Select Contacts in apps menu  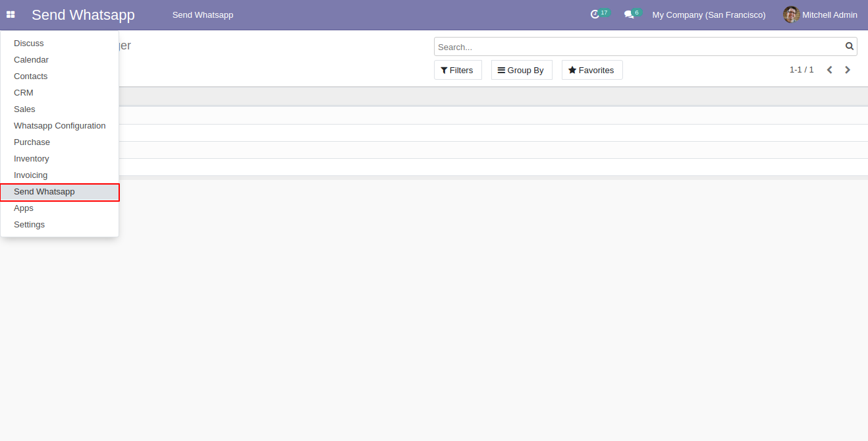pos(59,76)
